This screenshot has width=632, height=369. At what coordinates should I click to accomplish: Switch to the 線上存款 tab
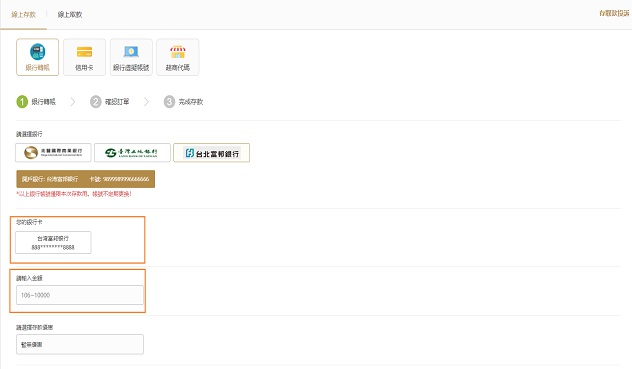tap(23, 15)
